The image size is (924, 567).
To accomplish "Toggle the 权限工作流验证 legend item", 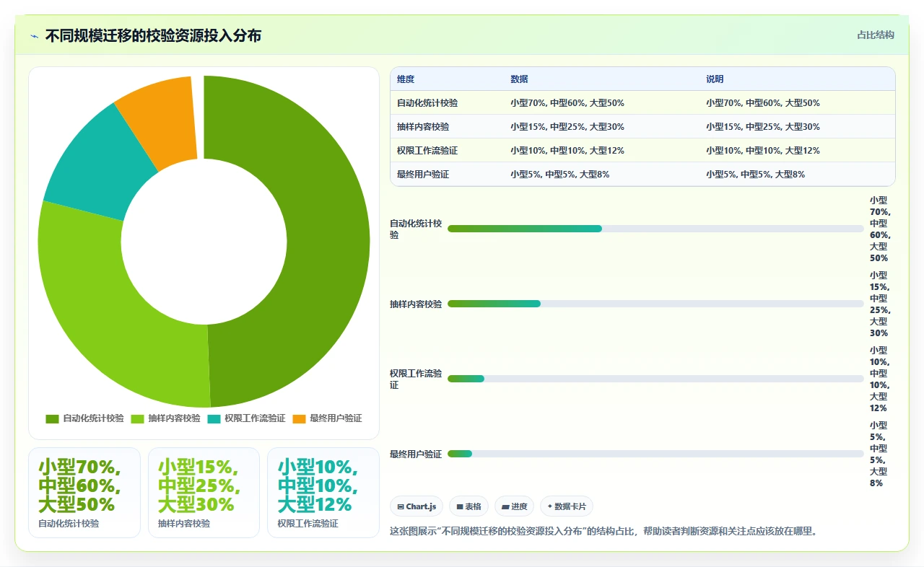I will click(246, 418).
